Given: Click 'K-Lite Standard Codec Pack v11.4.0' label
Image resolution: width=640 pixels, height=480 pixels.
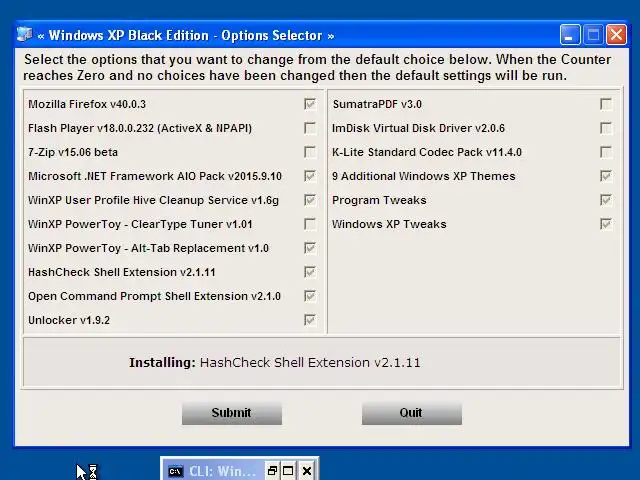Looking at the screenshot, I should [427, 152].
